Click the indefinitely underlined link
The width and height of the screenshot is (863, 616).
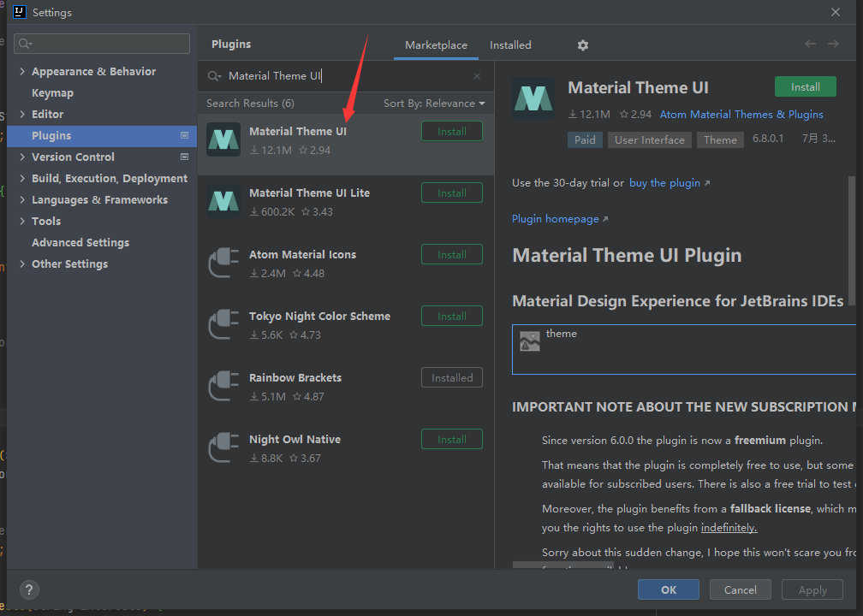(x=729, y=527)
